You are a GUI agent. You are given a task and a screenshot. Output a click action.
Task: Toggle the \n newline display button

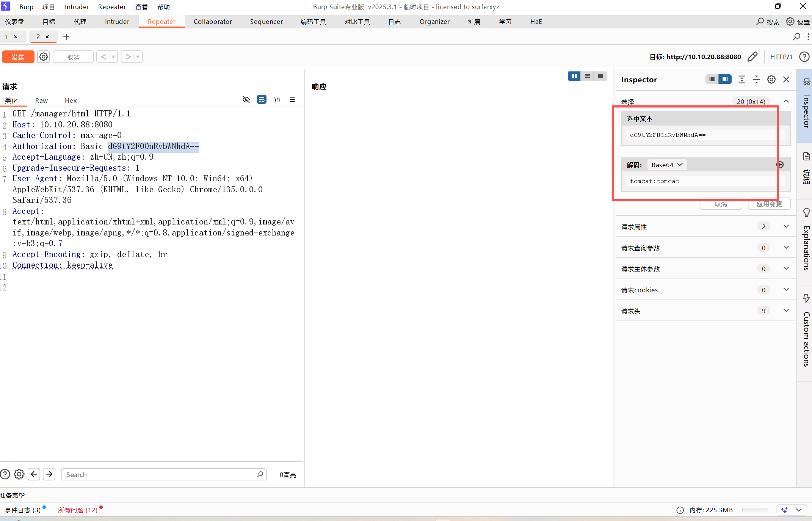pyautogui.click(x=277, y=100)
